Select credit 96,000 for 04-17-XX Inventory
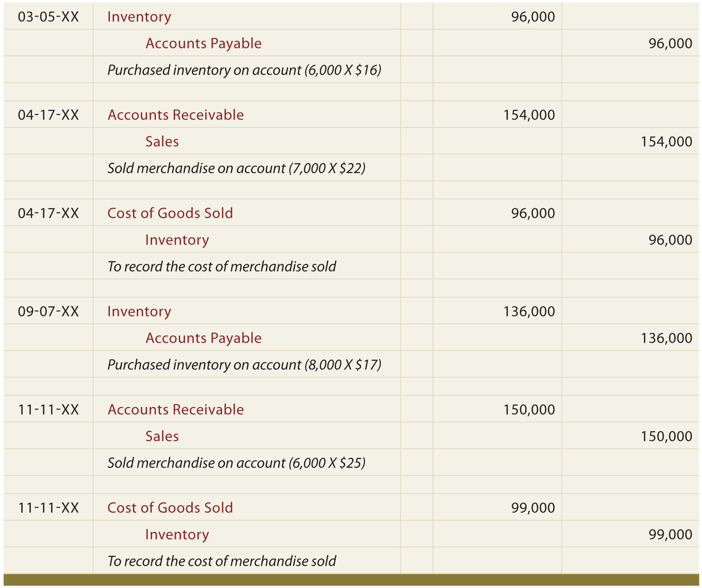Screen dimensions: 702x588 [670, 240]
